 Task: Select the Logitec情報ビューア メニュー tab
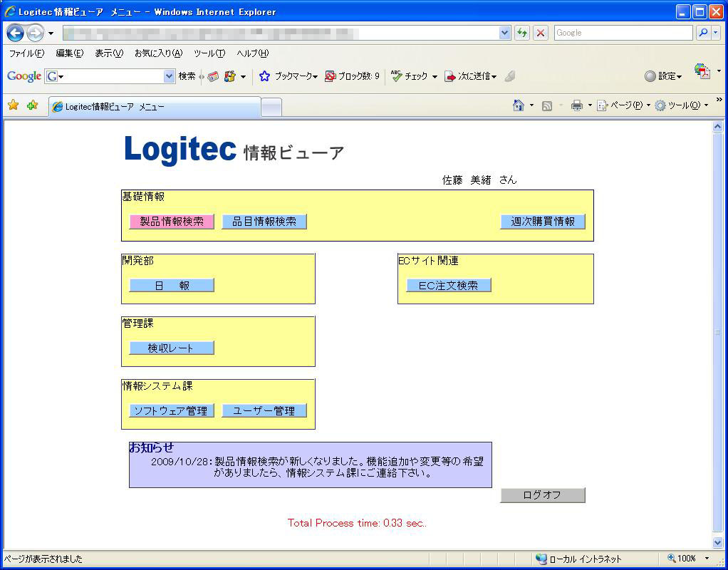point(155,107)
